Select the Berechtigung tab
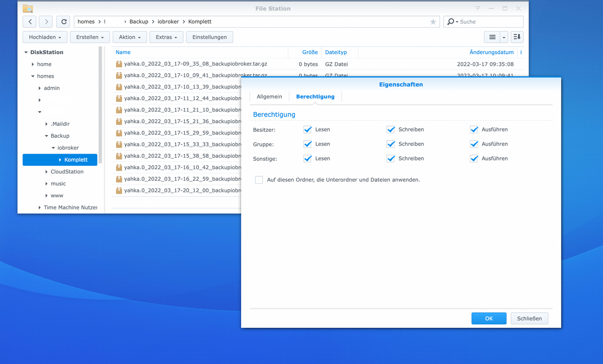Image resolution: width=603 pixels, height=364 pixels. coord(315,96)
